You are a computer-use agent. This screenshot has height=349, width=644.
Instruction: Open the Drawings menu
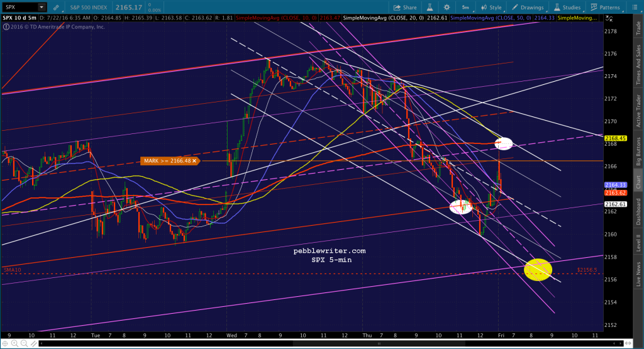coord(528,8)
